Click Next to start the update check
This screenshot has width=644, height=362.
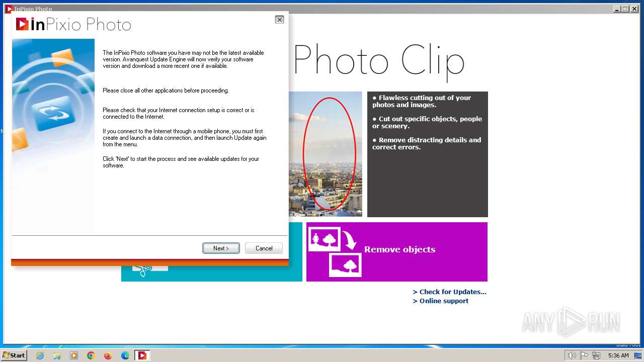pyautogui.click(x=221, y=248)
